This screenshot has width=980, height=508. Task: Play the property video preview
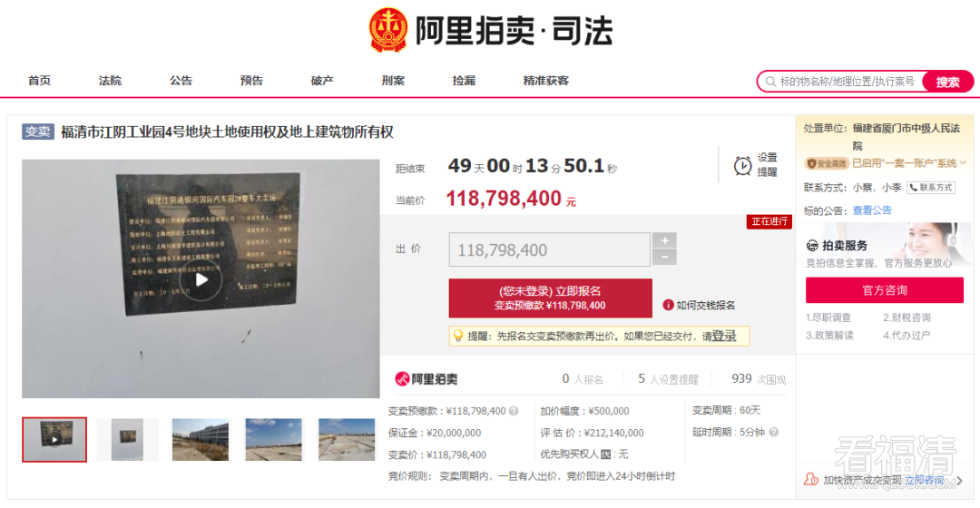(x=201, y=279)
